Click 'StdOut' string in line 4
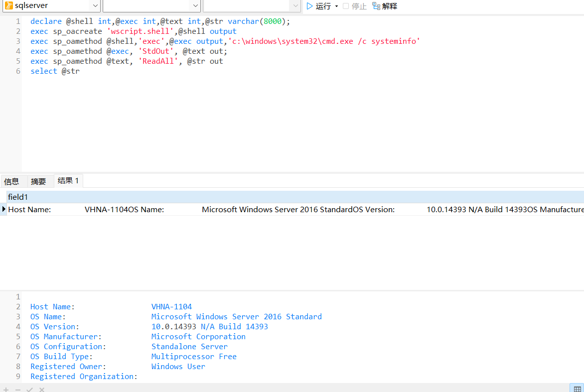Screen dimensions: 584x392 click(x=155, y=51)
